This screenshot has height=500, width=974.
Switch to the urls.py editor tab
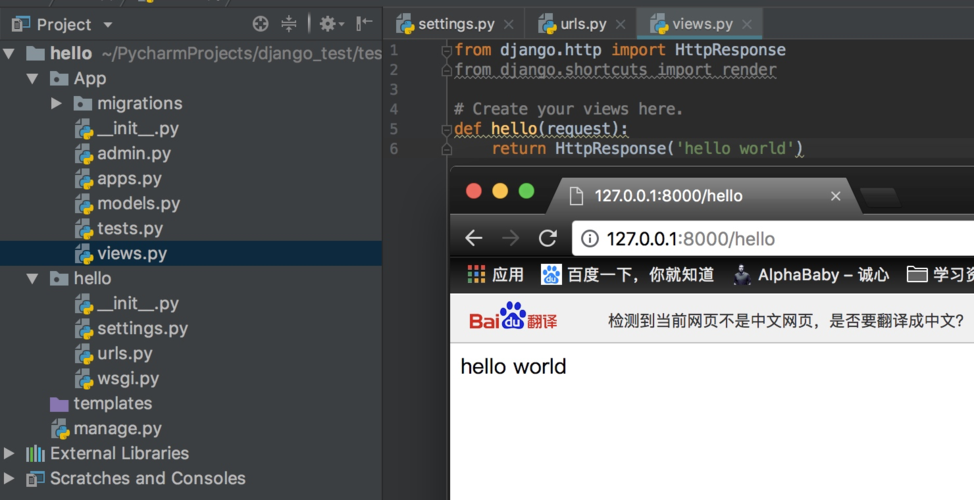click(583, 24)
